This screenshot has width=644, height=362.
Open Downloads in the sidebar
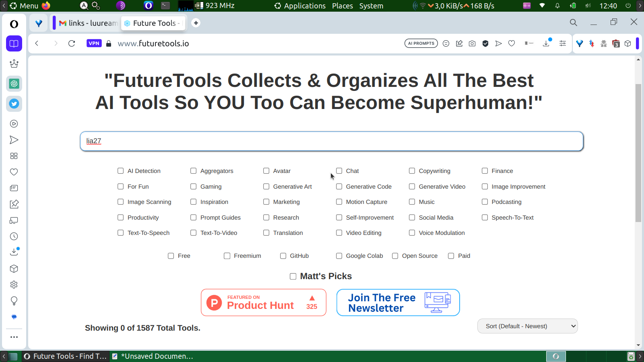(14, 252)
